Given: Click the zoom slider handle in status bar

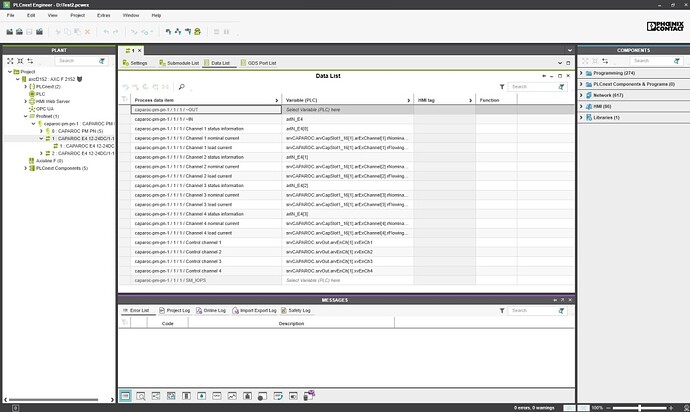Looking at the screenshot, I should pos(639,408).
